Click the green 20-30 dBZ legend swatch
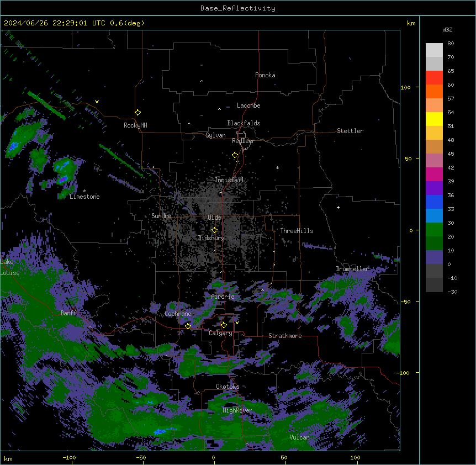The width and height of the screenshot is (476, 465). 434,230
